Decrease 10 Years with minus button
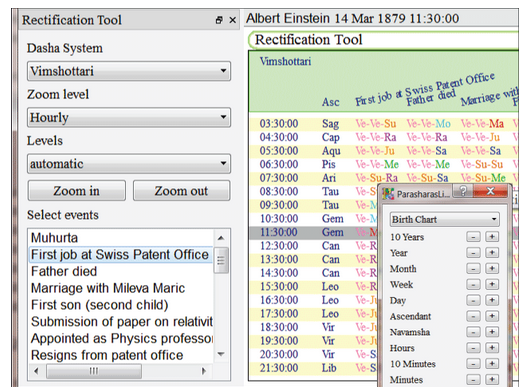The height and width of the screenshot is (387, 525). tap(473, 237)
